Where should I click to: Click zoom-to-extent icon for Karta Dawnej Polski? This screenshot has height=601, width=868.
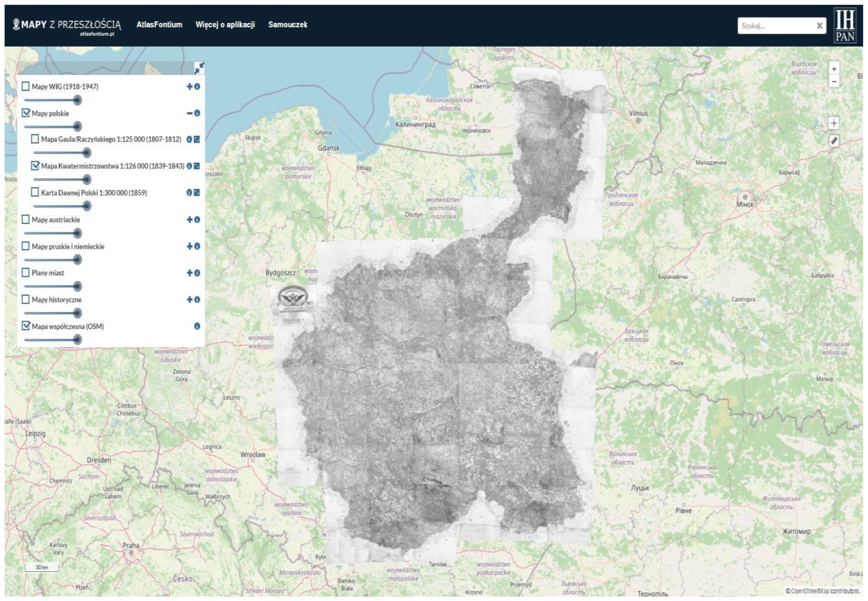[x=197, y=193]
